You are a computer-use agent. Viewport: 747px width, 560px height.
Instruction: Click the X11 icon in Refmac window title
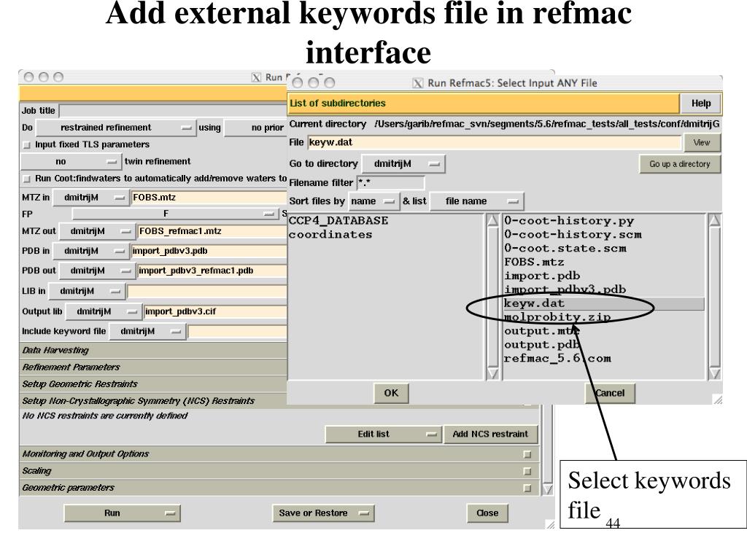[x=256, y=77]
